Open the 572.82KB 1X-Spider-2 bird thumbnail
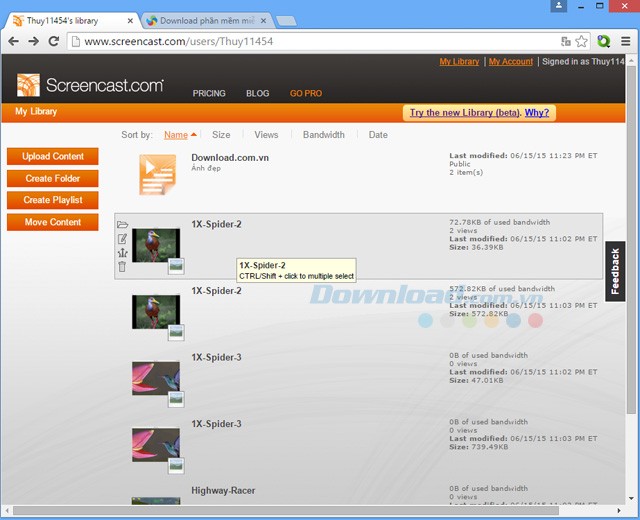The width and height of the screenshot is (640, 520). tap(156, 312)
